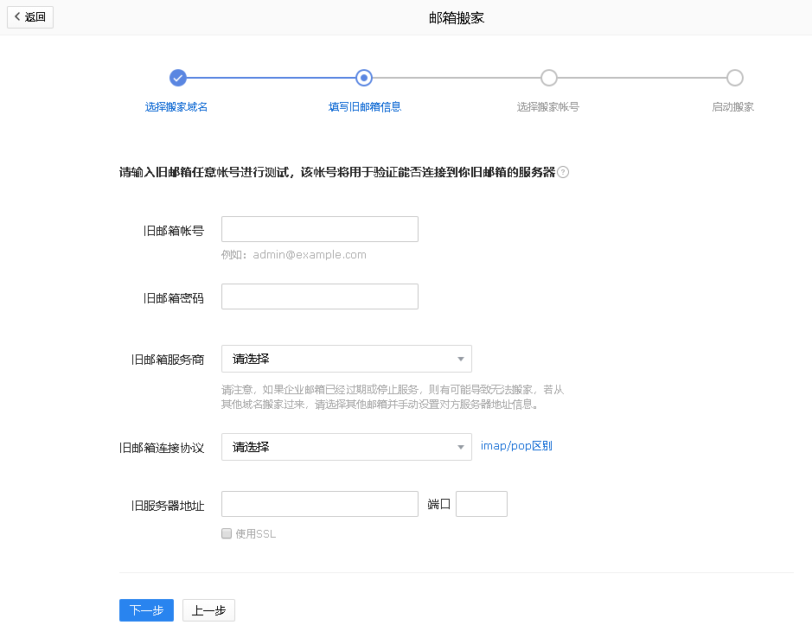Open the imap/pop区别 link
Image resolution: width=812 pixels, height=644 pixels.
pyautogui.click(x=516, y=446)
